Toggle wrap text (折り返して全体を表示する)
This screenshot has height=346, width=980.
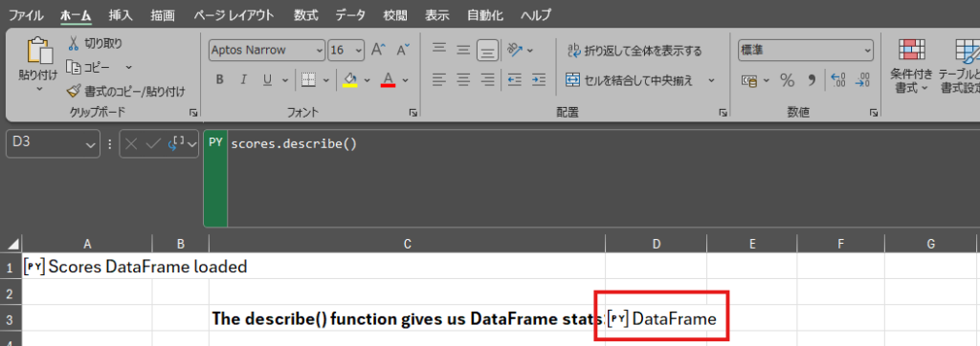[x=635, y=51]
